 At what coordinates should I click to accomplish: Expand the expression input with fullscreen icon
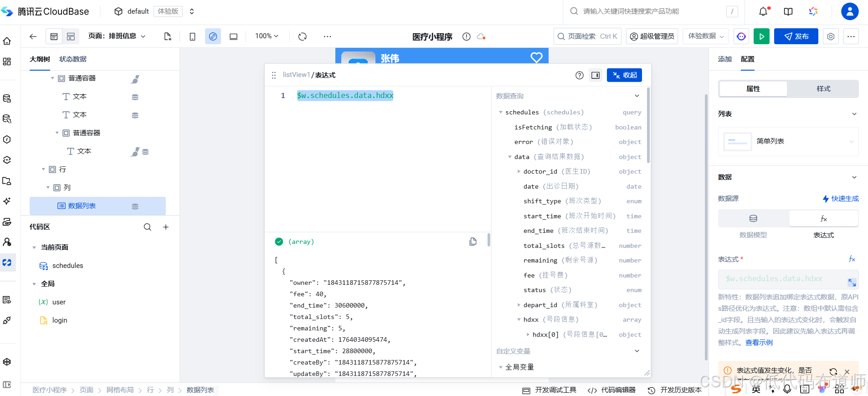(852, 283)
